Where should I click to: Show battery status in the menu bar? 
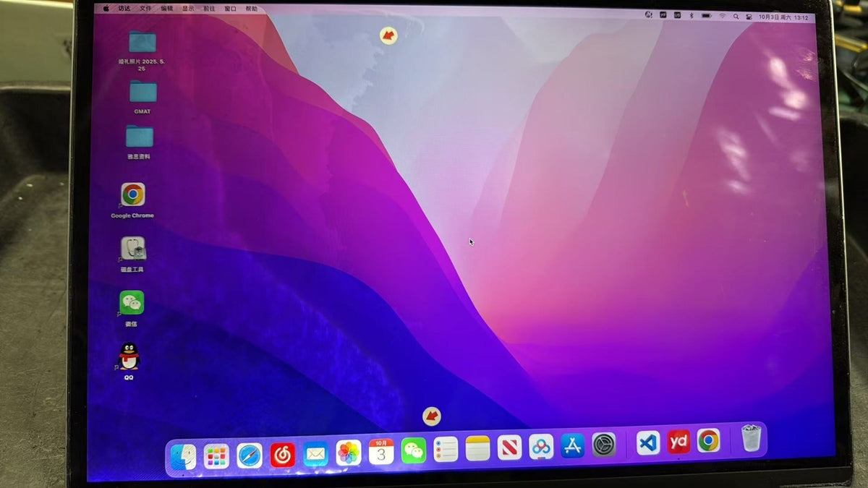click(705, 15)
